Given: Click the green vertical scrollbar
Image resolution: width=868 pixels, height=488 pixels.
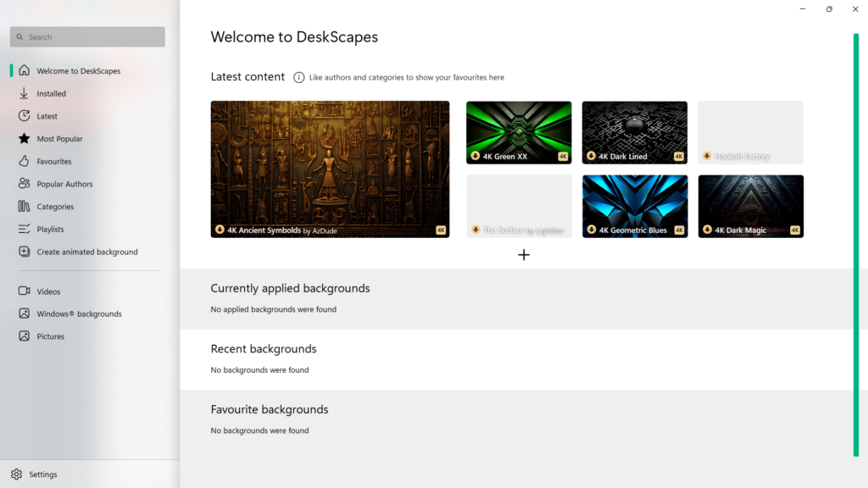Looking at the screenshot, I should [x=856, y=245].
